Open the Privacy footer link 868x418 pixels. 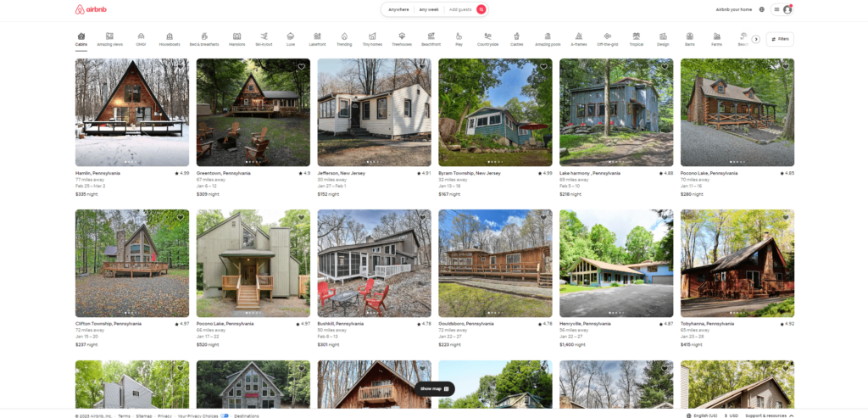point(164,415)
